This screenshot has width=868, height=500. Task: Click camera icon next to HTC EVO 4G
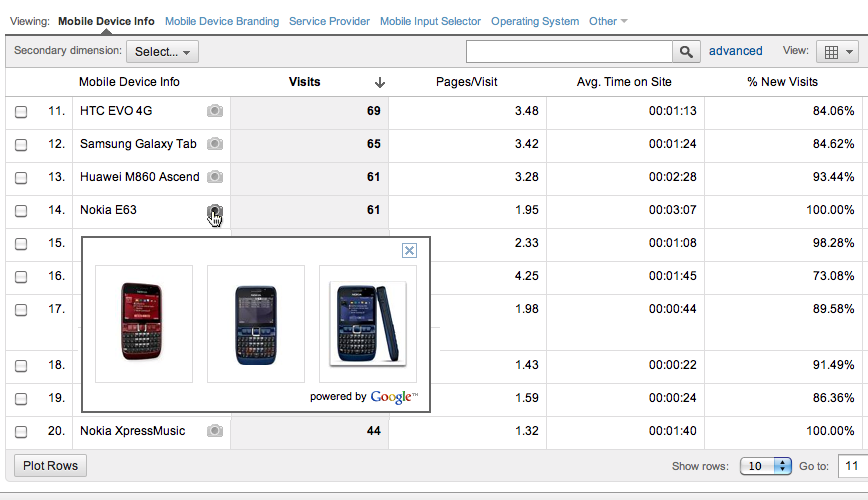(214, 111)
